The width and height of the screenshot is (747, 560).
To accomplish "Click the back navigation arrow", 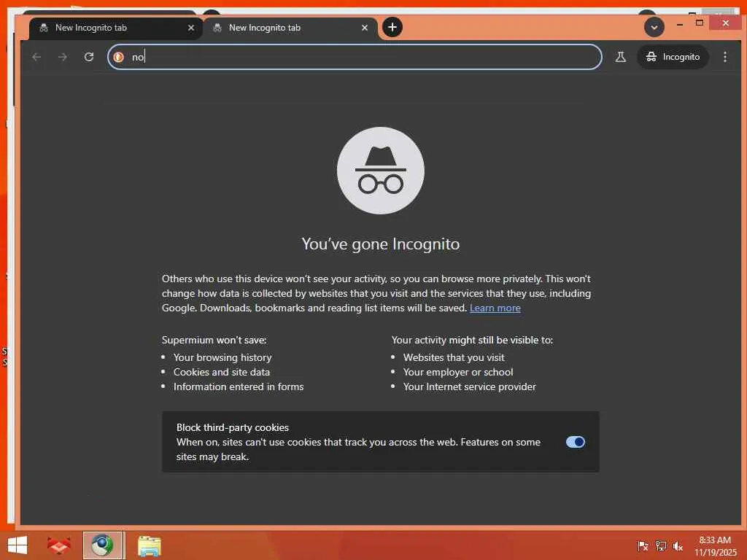I will pos(36,57).
